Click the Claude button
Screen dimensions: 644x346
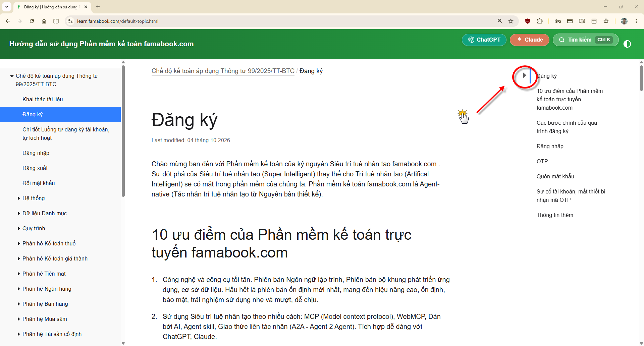point(530,40)
